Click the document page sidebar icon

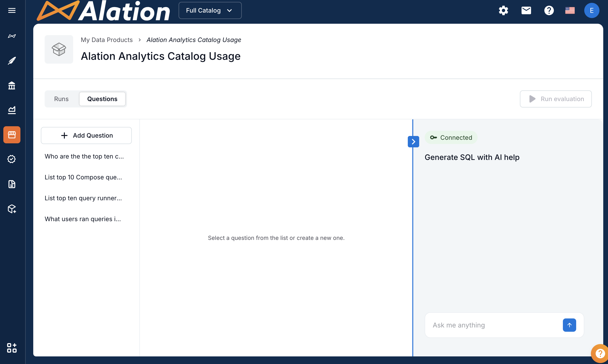tap(12, 184)
